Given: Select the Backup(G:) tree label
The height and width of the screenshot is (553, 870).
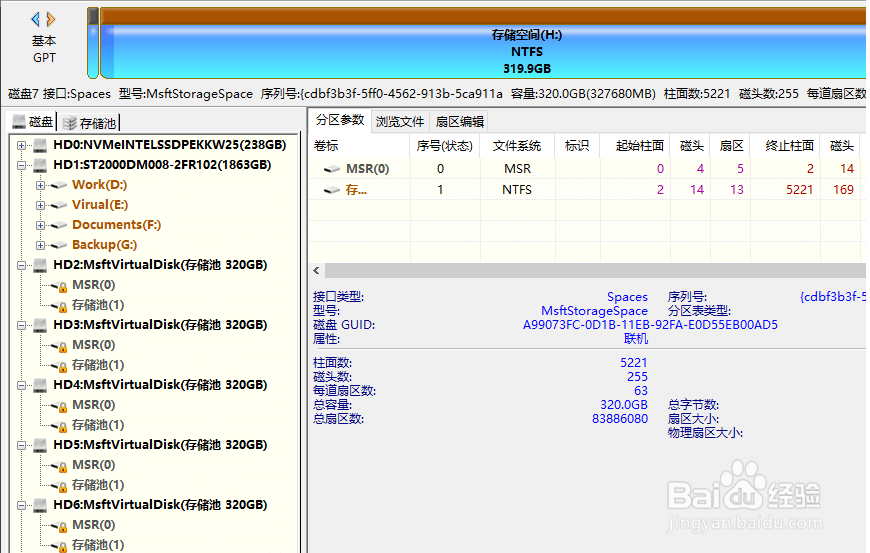Looking at the screenshot, I should point(104,245).
